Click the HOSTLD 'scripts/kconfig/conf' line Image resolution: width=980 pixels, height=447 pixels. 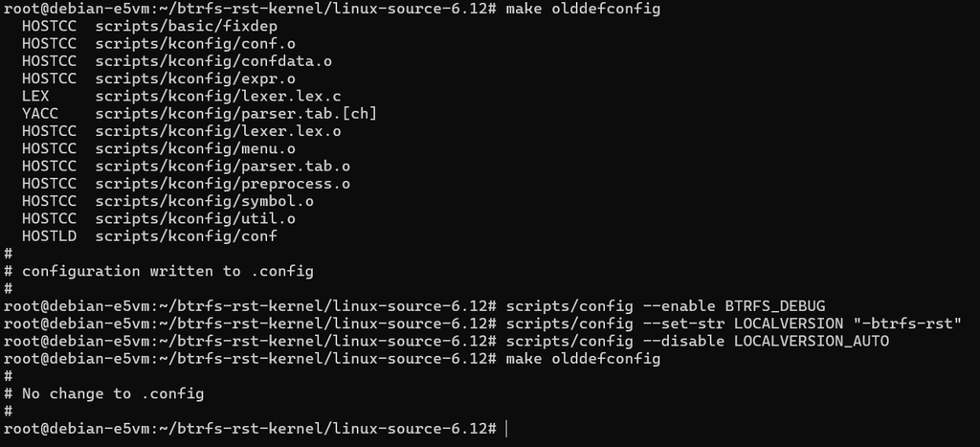coord(149,236)
